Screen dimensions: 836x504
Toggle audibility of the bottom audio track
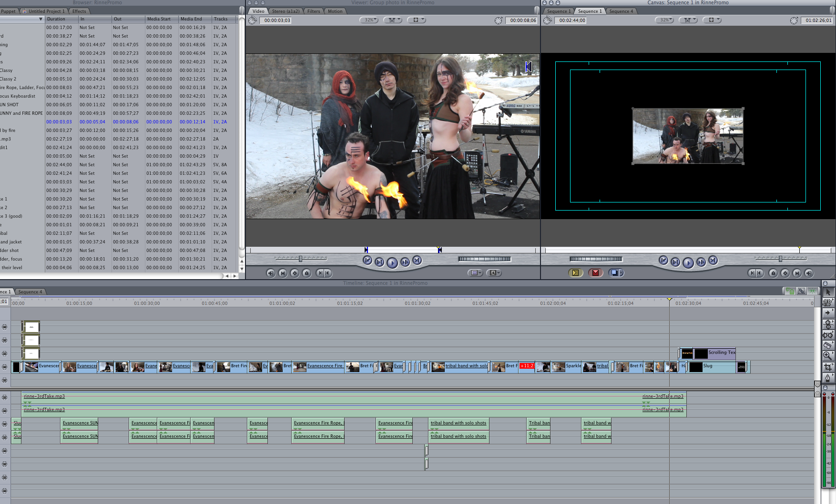tap(5, 491)
